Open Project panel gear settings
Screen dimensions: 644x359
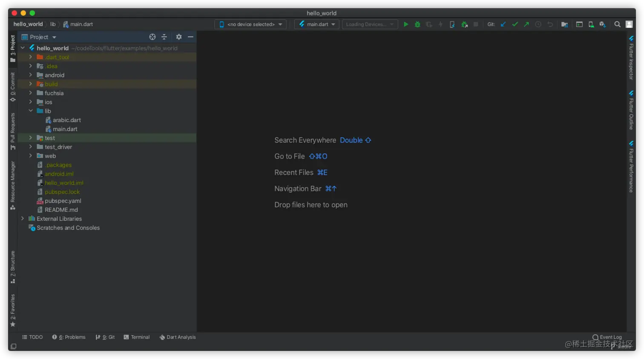click(x=179, y=37)
